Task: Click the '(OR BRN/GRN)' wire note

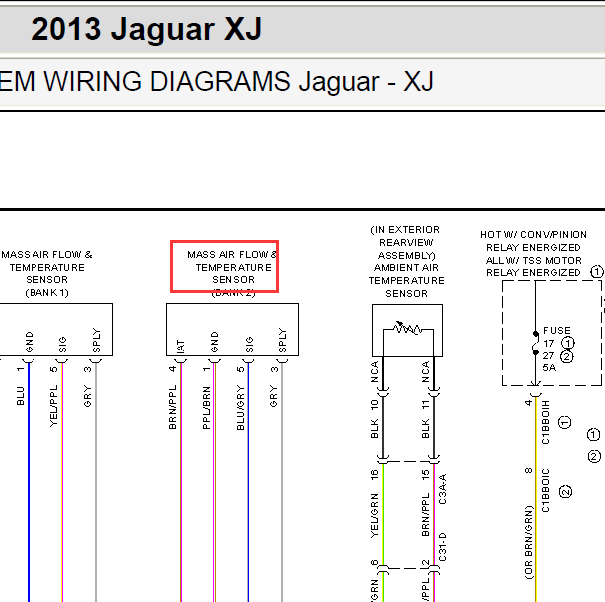Action: coord(529,542)
